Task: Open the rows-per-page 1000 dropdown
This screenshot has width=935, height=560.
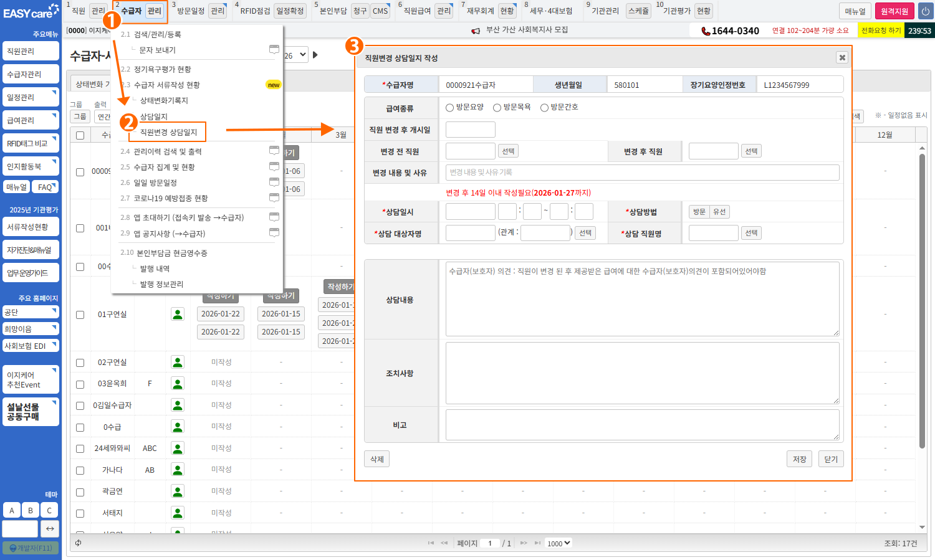Action: coord(558,543)
